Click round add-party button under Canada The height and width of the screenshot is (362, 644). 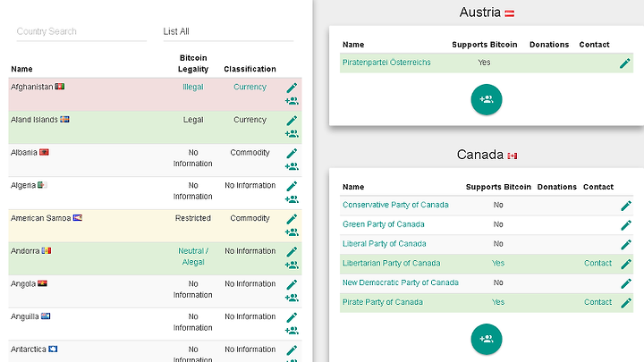[487, 339]
